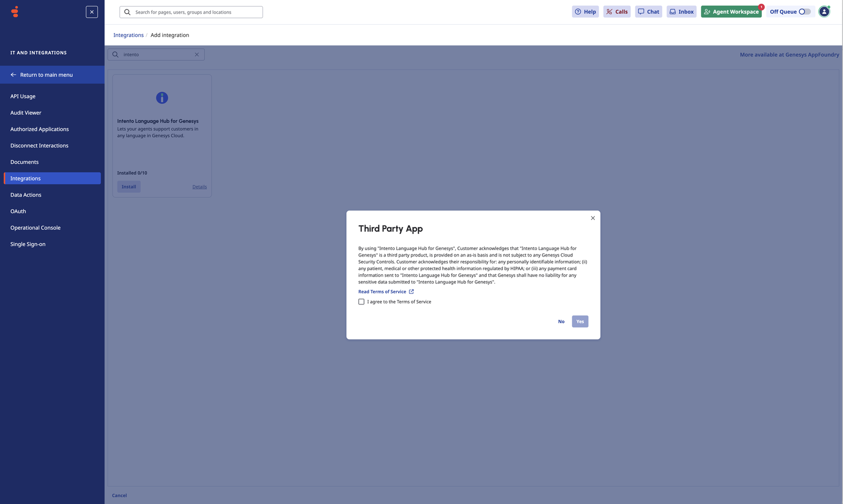Screen dimensions: 843x504
Task: Open the user profile avatar icon
Action: 825,12
